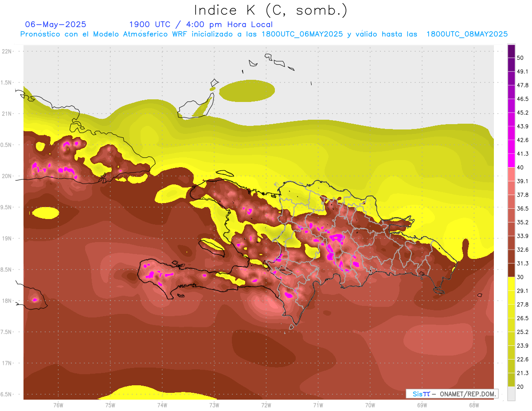This screenshot has height=411, width=532.
Task: Click the '39.1' color scale value
Action: 523,181
